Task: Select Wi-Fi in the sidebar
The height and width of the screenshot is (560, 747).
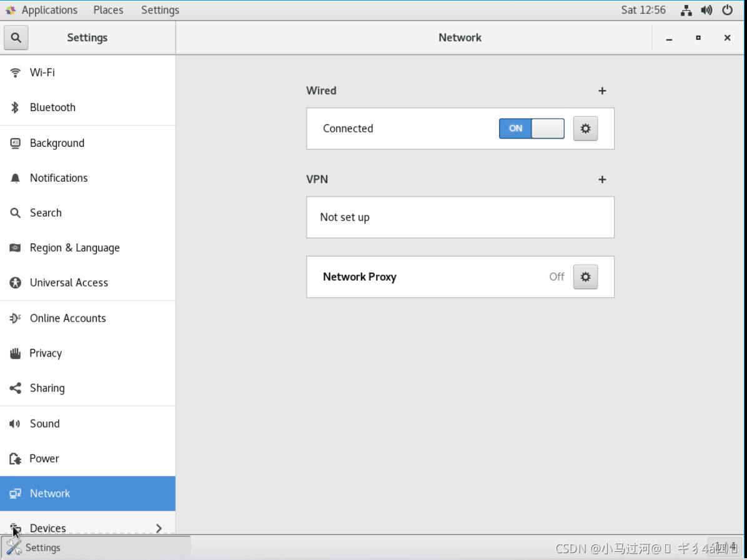Action: pyautogui.click(x=42, y=72)
